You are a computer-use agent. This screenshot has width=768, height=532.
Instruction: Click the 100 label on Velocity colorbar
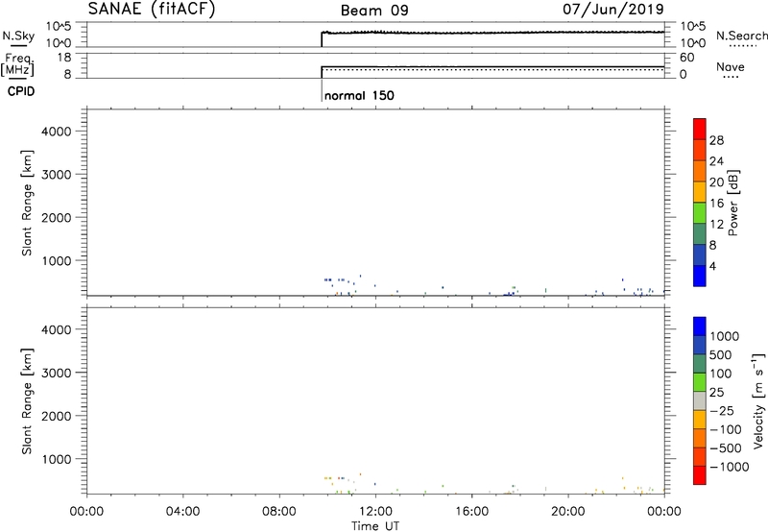tap(721, 374)
